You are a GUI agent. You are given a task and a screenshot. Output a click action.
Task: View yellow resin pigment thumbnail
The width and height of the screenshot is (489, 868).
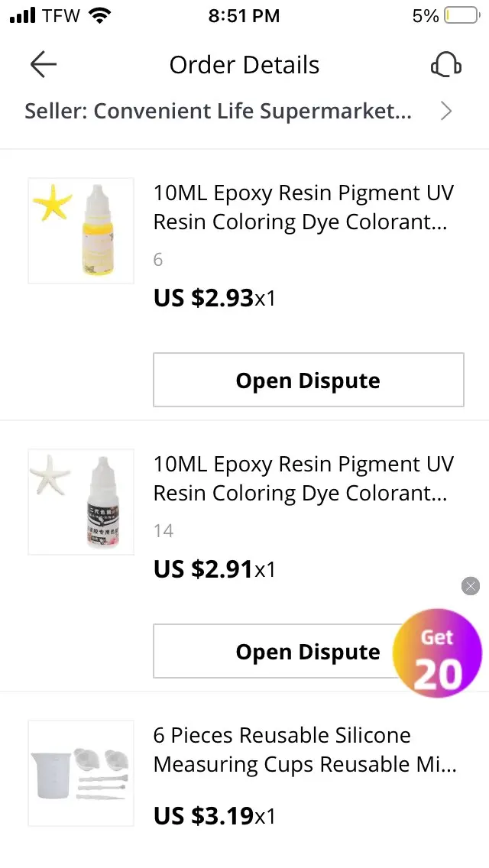pos(81,231)
